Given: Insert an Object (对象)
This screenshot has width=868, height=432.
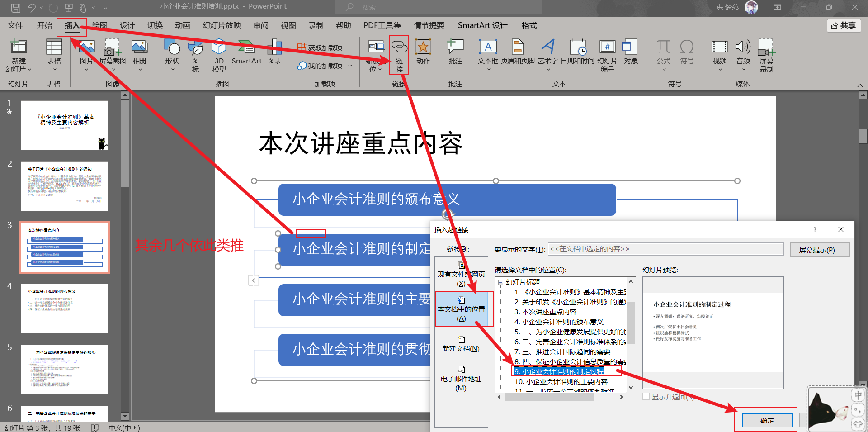Looking at the screenshot, I should pos(631,52).
